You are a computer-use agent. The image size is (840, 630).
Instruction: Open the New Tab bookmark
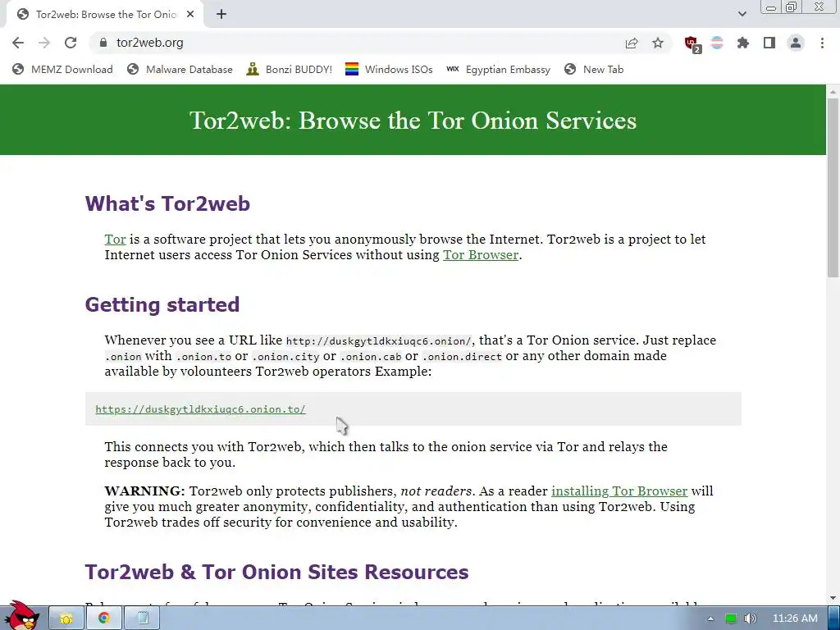(x=594, y=69)
